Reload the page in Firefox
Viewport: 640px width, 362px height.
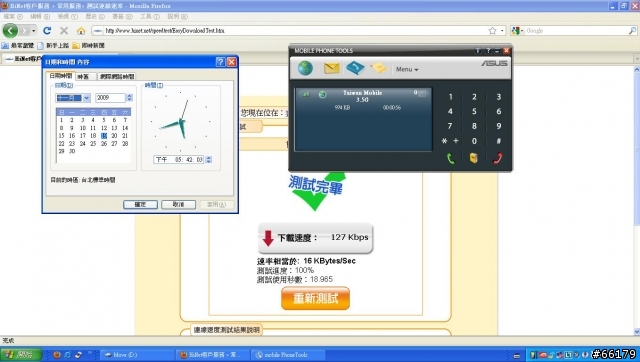pyautogui.click(x=47, y=31)
